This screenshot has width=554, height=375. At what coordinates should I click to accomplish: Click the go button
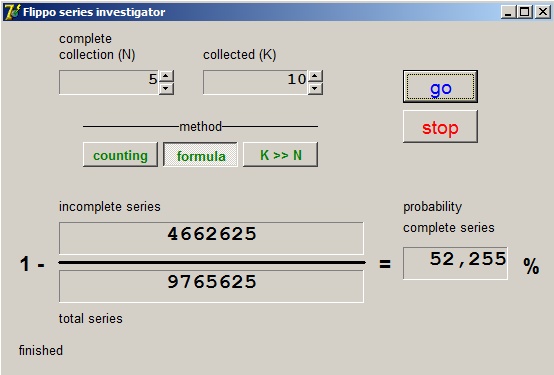[x=440, y=87]
